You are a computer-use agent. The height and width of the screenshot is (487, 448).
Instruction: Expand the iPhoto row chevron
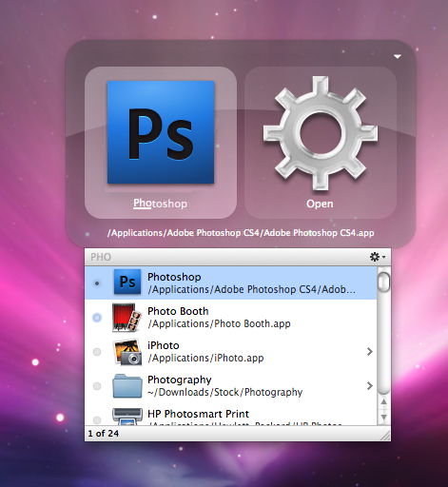369,351
